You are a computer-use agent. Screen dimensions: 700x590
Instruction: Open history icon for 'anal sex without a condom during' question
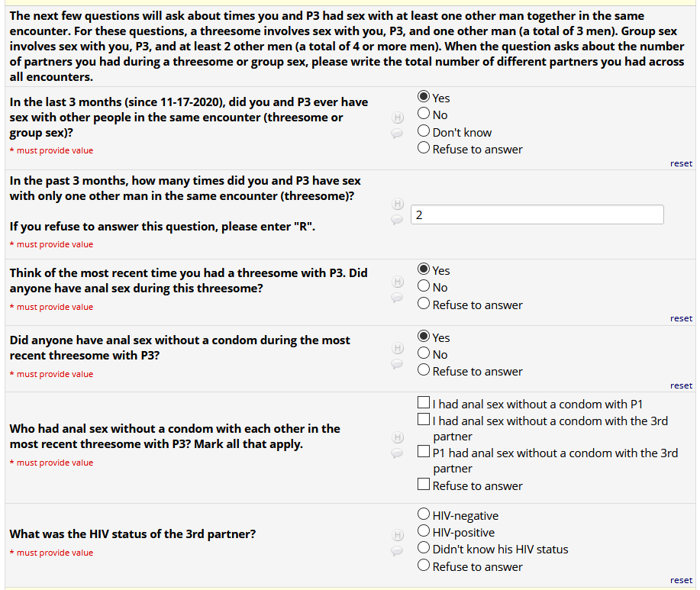tap(397, 348)
